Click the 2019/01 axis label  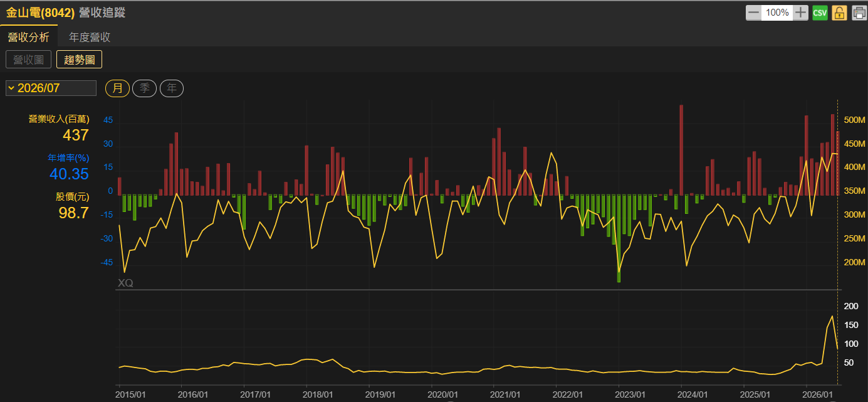pyautogui.click(x=380, y=394)
